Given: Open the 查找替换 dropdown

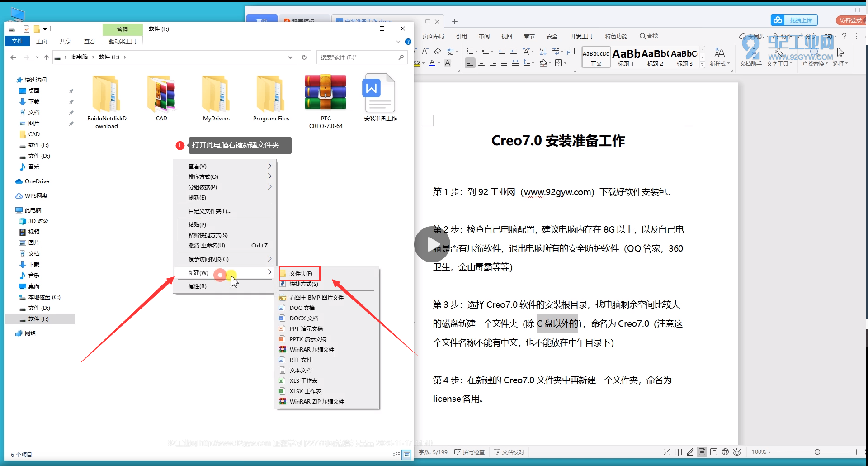Looking at the screenshot, I should [x=815, y=64].
